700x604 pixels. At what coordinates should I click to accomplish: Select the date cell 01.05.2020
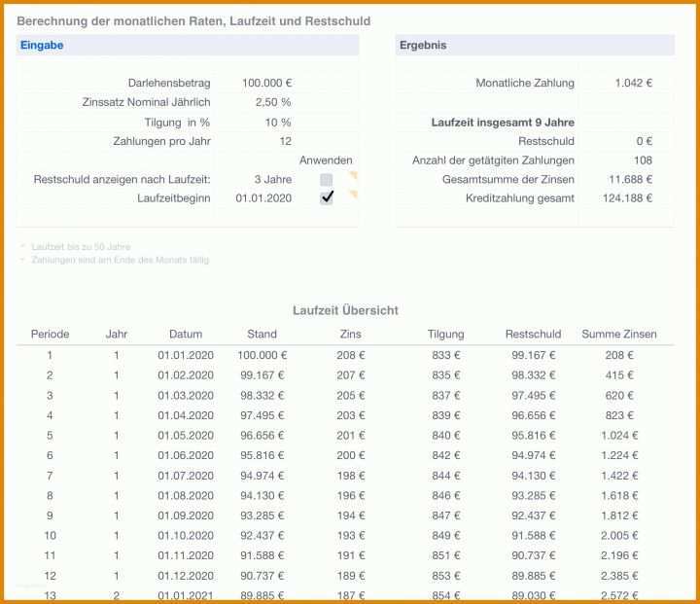(186, 436)
